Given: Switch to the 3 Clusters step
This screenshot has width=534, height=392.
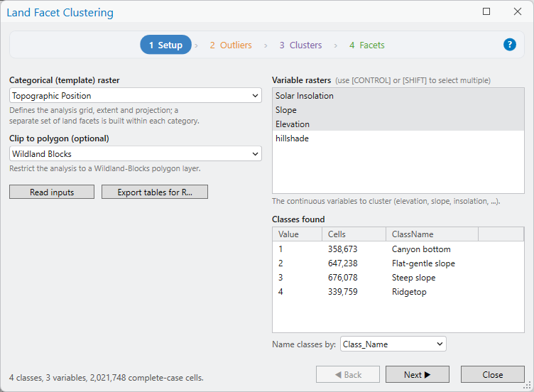Looking at the screenshot, I should point(300,45).
